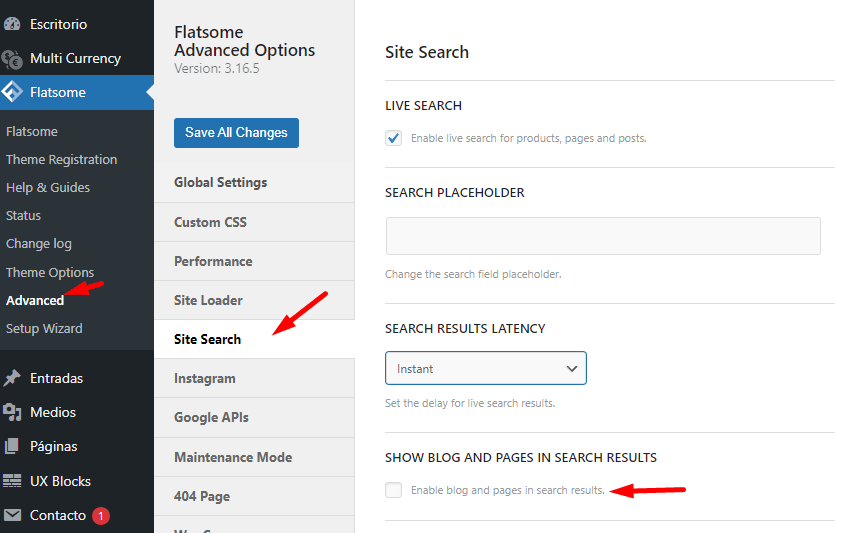Click the Multi Currency coins icon
Viewport: 857px width, 533px height.
tap(12, 59)
